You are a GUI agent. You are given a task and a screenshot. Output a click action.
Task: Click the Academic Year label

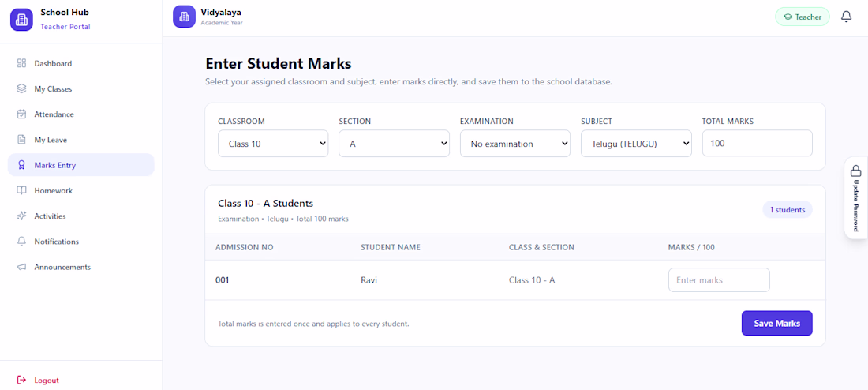click(222, 23)
